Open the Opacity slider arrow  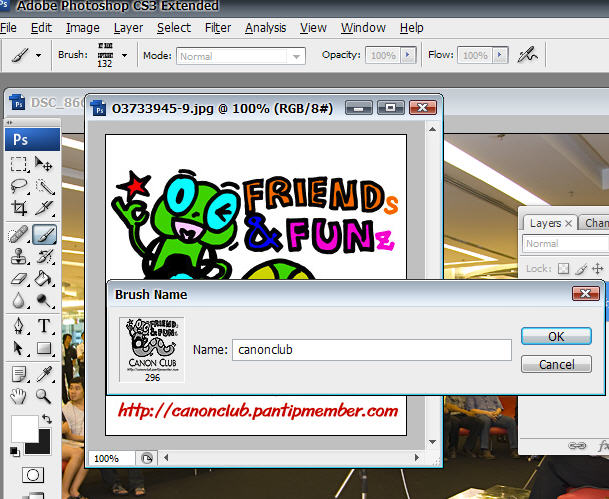(x=408, y=55)
